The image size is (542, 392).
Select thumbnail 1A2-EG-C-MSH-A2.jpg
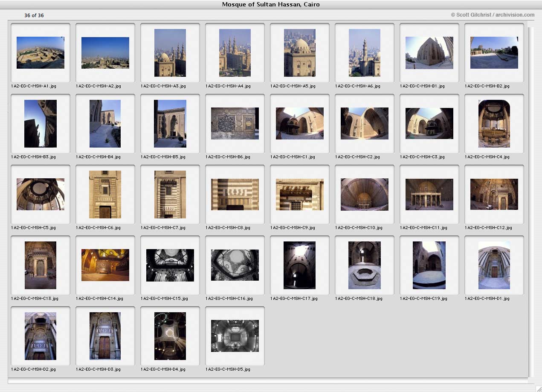[105, 53]
